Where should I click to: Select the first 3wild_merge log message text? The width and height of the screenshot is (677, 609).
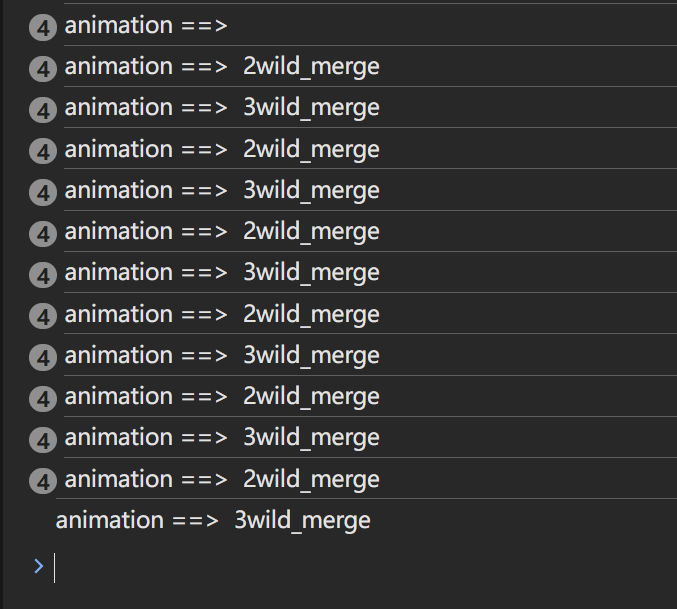pos(222,108)
